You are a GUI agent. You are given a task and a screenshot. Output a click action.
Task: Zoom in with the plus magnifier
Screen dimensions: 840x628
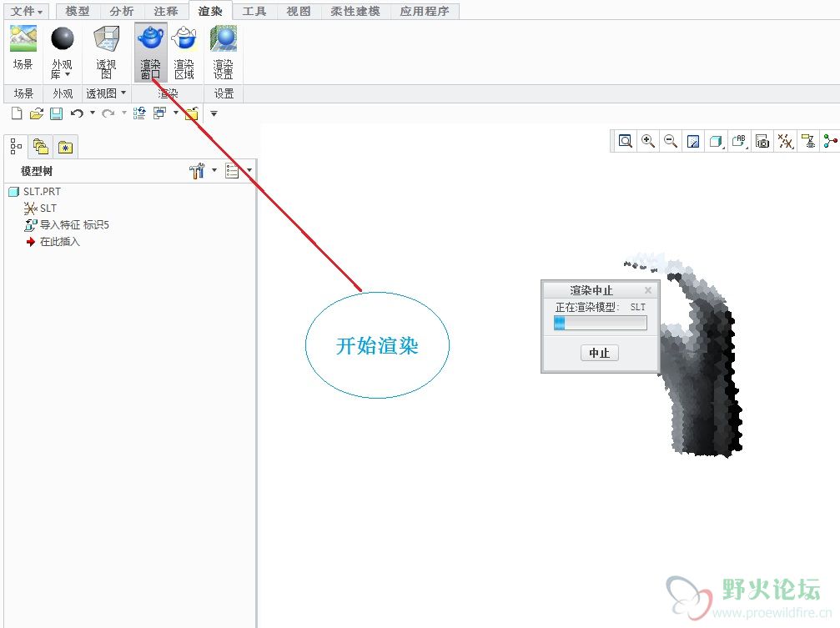(x=648, y=141)
